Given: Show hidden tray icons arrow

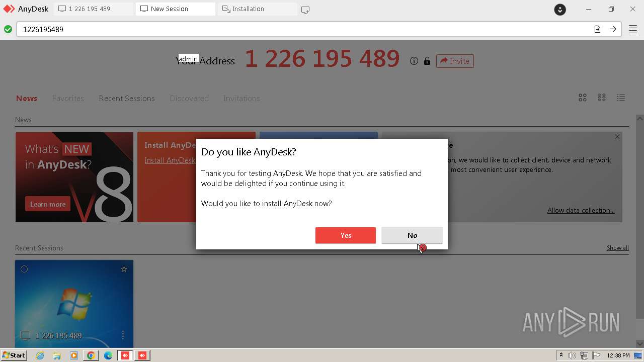Looking at the screenshot, I should [x=561, y=355].
